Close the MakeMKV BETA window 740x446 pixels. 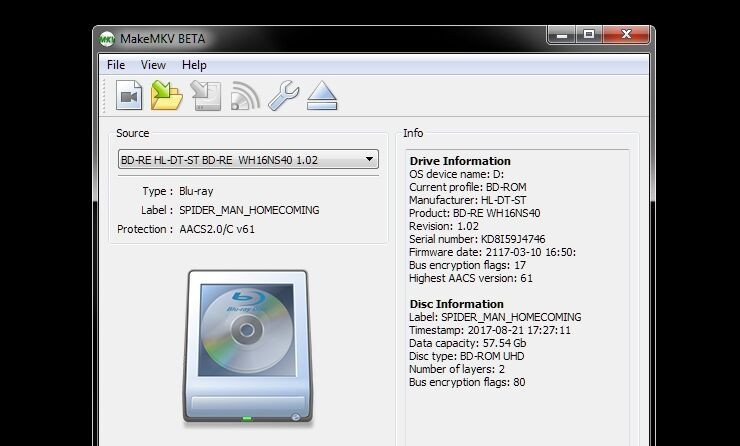[x=626, y=34]
